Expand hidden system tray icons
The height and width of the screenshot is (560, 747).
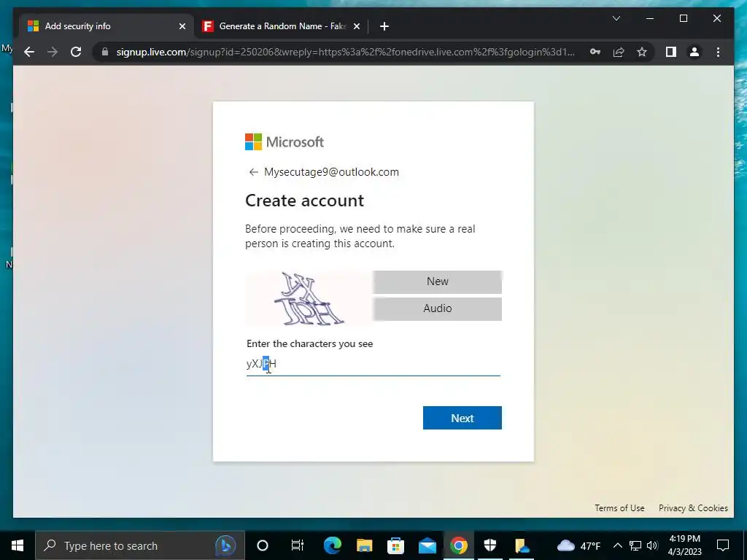[x=617, y=545]
